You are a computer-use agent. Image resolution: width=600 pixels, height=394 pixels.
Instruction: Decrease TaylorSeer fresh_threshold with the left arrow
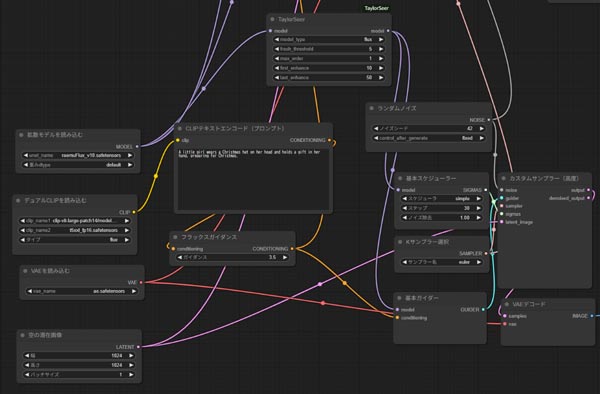pyautogui.click(x=277, y=49)
